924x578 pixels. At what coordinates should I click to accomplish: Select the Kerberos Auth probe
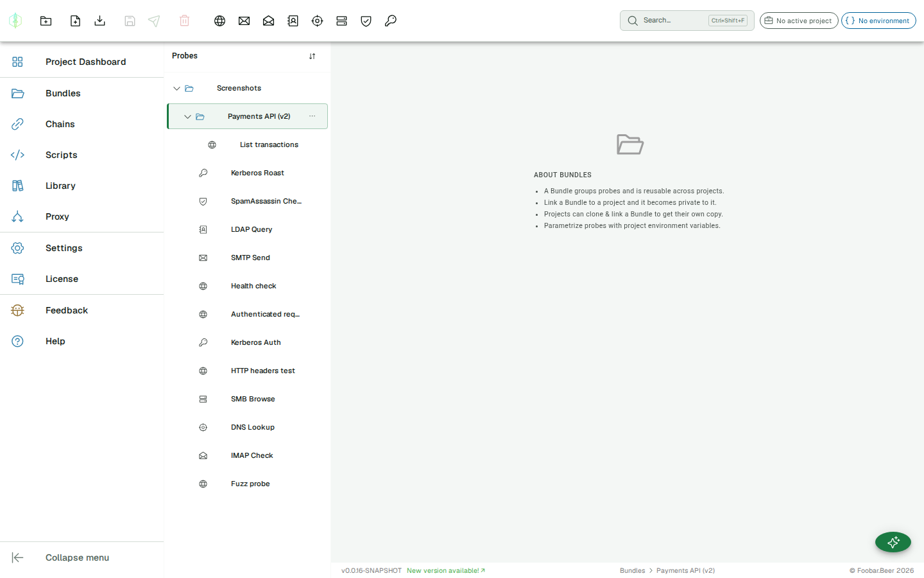pos(248,342)
